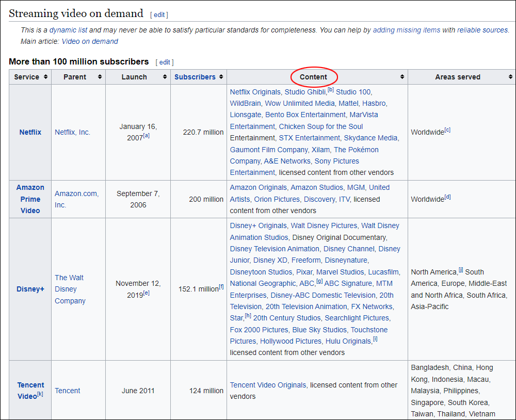Follow the Searchlight Pictures link
Viewport: 516px width, 420px height.
(357, 318)
